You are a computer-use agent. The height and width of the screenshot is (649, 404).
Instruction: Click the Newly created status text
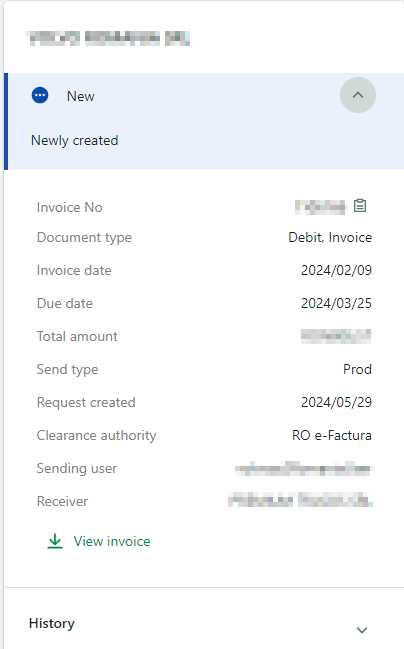(x=75, y=141)
